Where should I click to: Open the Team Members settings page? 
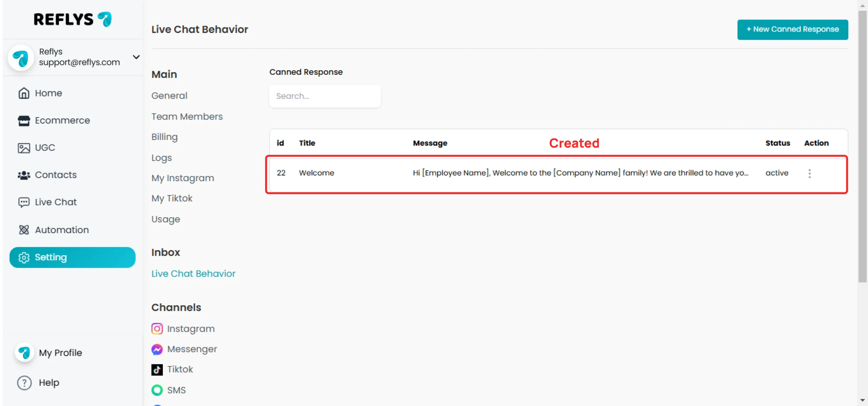(x=187, y=117)
